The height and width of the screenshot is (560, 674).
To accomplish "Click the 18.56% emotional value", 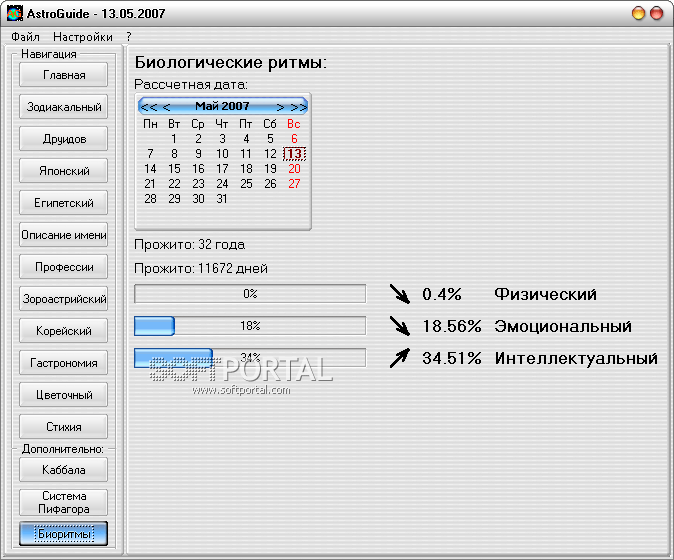I will tap(451, 326).
